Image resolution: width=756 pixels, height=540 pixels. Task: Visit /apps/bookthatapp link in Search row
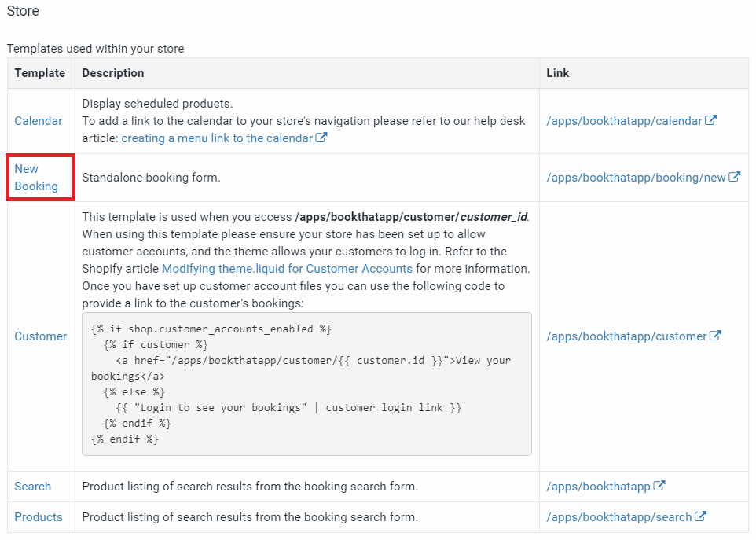pyautogui.click(x=598, y=487)
